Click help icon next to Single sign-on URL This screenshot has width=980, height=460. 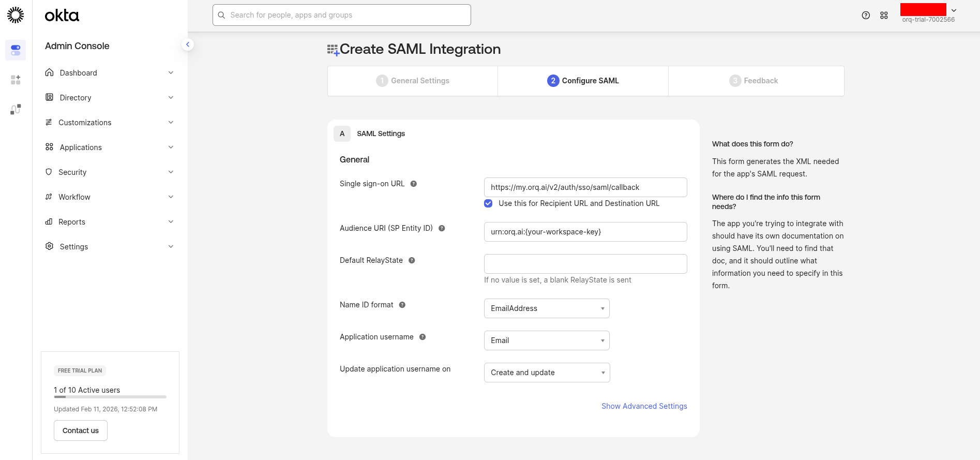click(414, 184)
